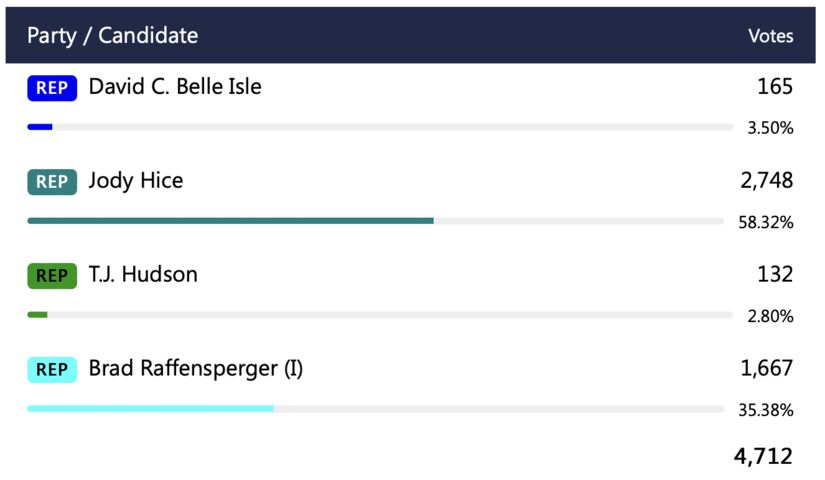The image size is (825, 480).
Task: Click the 165 vote count
Action: pyautogui.click(x=775, y=87)
